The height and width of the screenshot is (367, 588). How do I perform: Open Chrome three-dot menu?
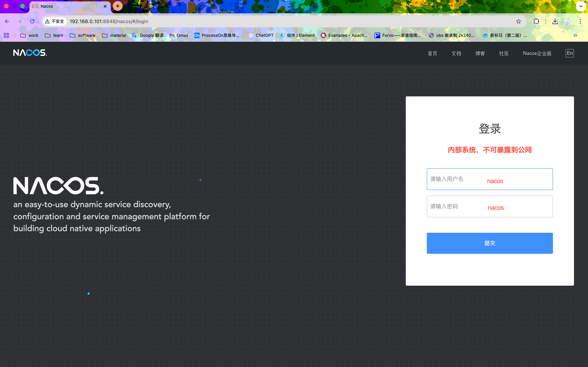[580, 21]
